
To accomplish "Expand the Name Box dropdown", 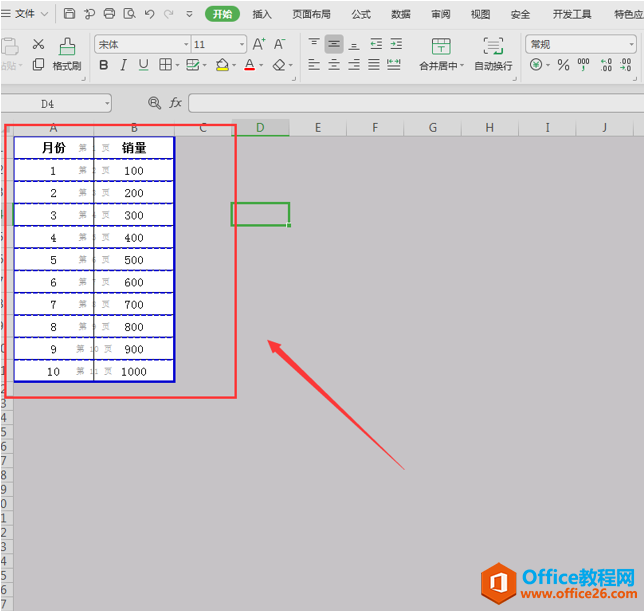I will [107, 103].
